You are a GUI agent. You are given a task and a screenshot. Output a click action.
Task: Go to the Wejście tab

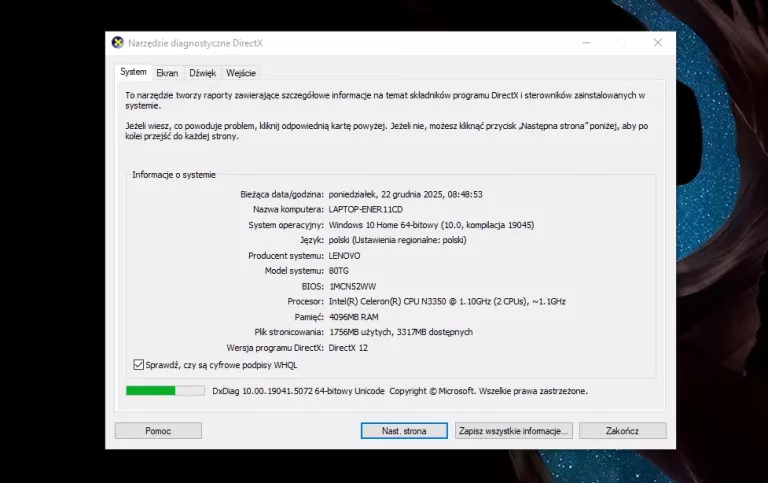(241, 73)
